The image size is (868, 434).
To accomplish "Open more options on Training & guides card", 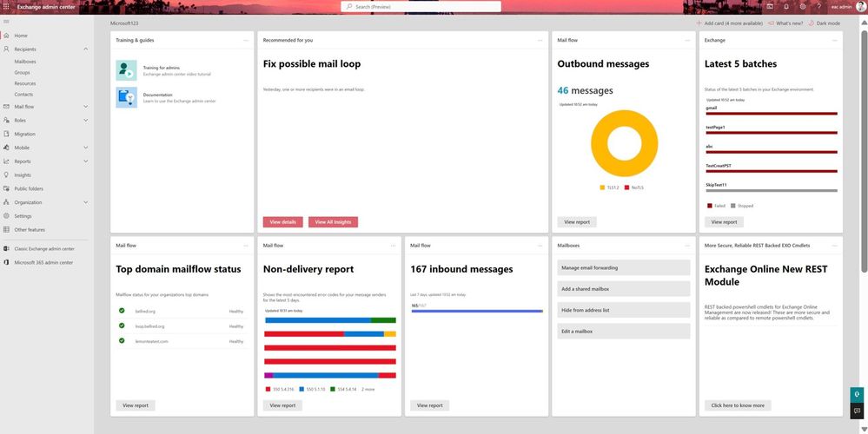I will point(246,40).
